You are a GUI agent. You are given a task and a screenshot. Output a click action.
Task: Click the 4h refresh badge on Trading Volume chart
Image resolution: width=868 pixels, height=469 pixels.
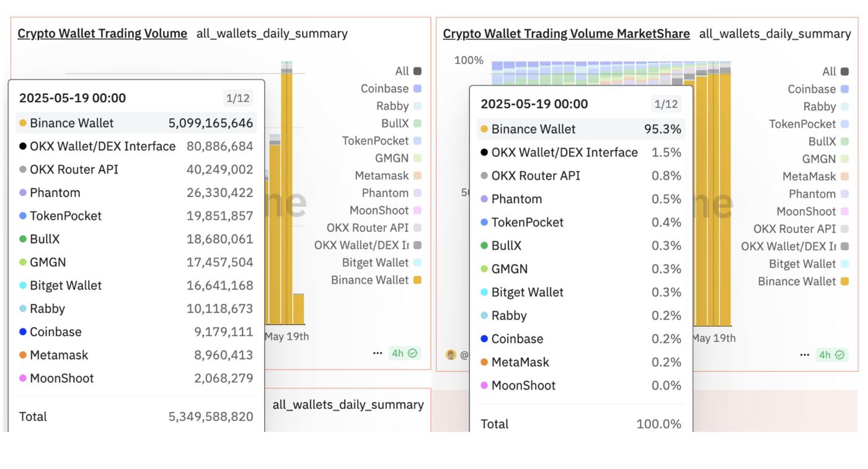tap(404, 353)
